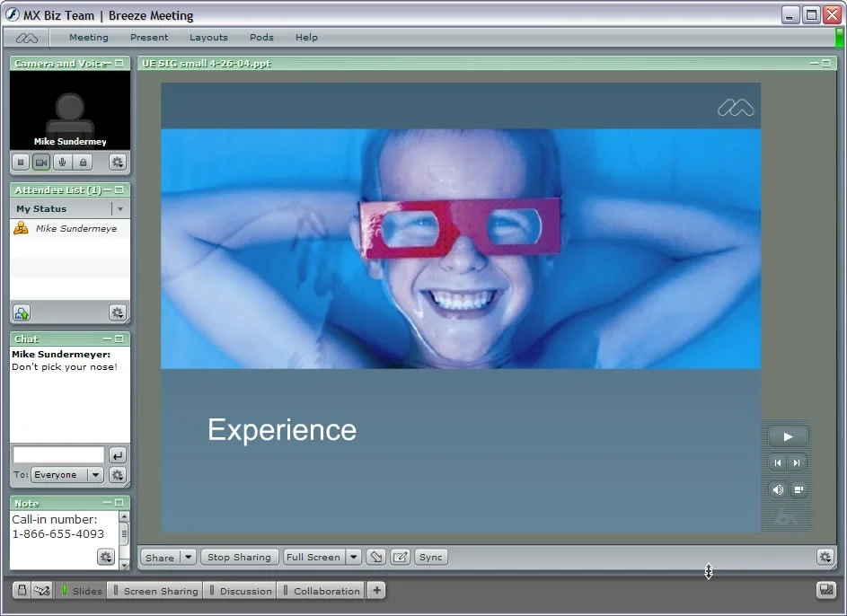
Task: Toggle the microphone voice button
Action: tap(62, 162)
